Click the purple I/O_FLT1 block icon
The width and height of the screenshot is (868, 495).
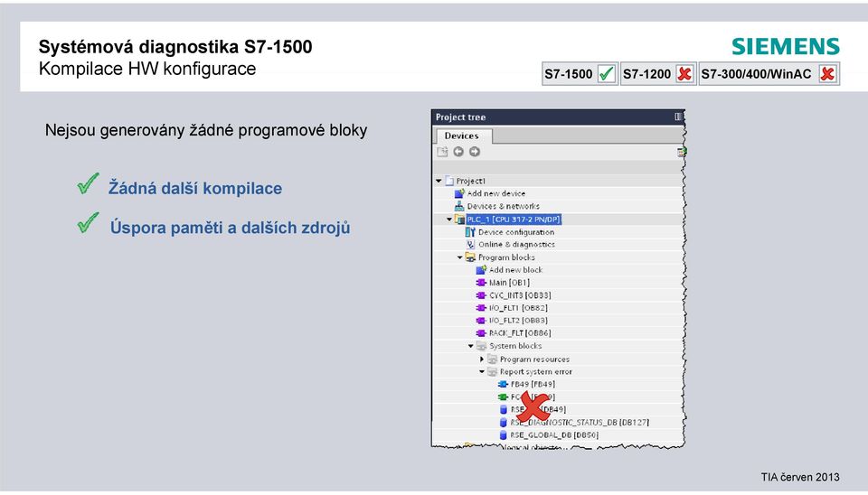point(481,308)
